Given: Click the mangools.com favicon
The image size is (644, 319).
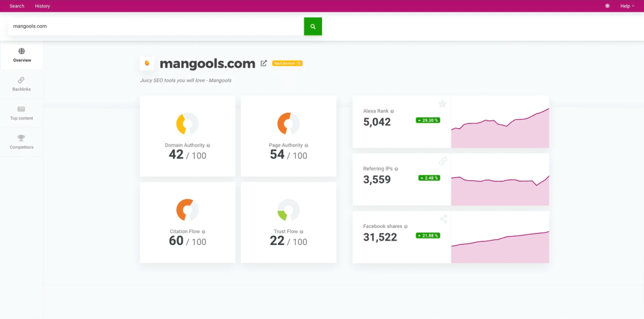Looking at the screenshot, I should tap(147, 63).
